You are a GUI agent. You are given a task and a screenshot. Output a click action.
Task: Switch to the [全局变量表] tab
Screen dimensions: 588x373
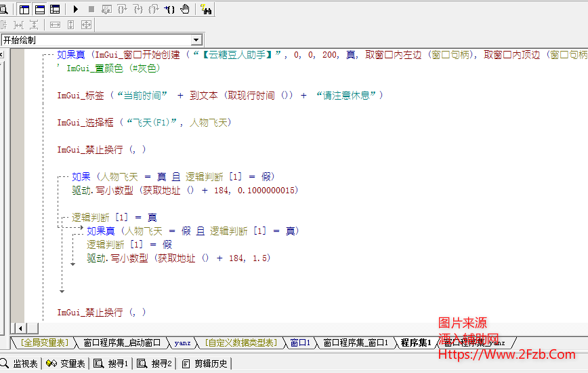click(x=43, y=343)
